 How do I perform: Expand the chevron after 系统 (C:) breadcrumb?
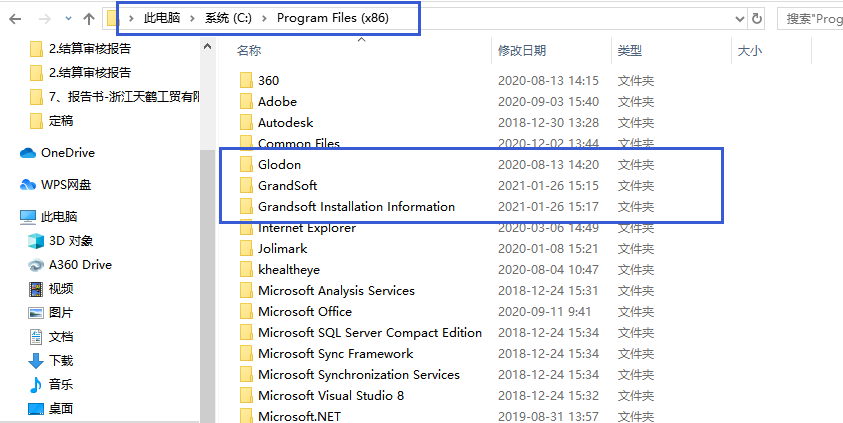263,19
